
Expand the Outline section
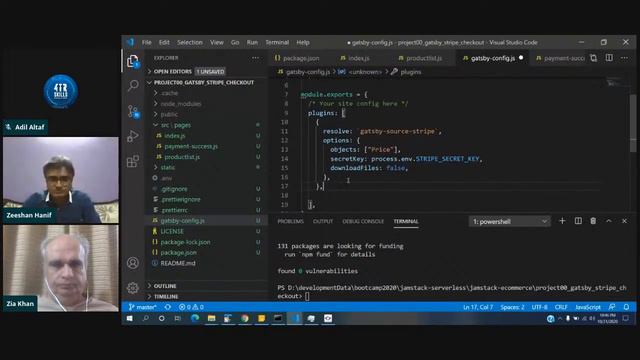(x=165, y=286)
